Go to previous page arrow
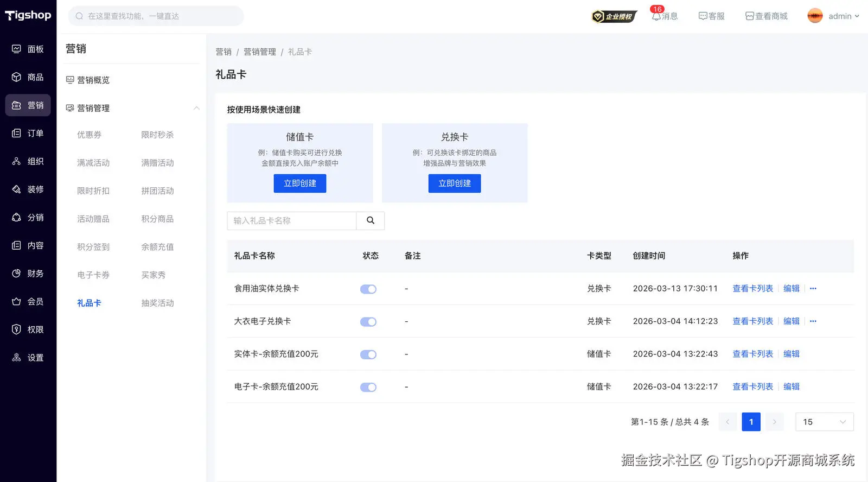Viewport: 868px width, 482px height. tap(727, 422)
